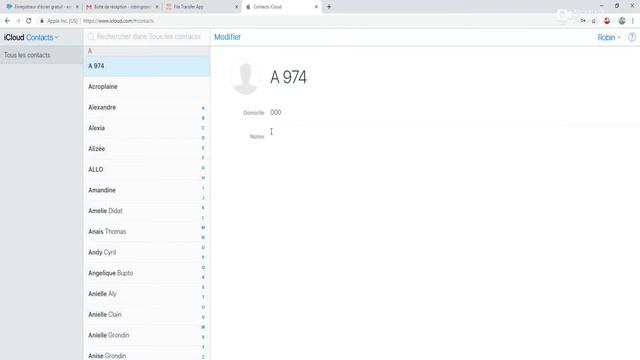Switch to the File Transfer App tab
This screenshot has height=360, width=640.
click(x=201, y=7)
